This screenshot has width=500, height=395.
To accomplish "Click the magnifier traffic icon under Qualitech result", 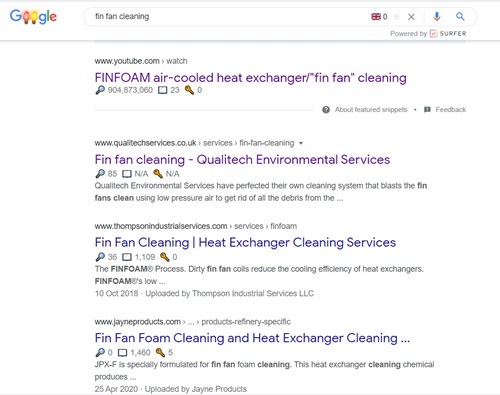I will tap(100, 174).
